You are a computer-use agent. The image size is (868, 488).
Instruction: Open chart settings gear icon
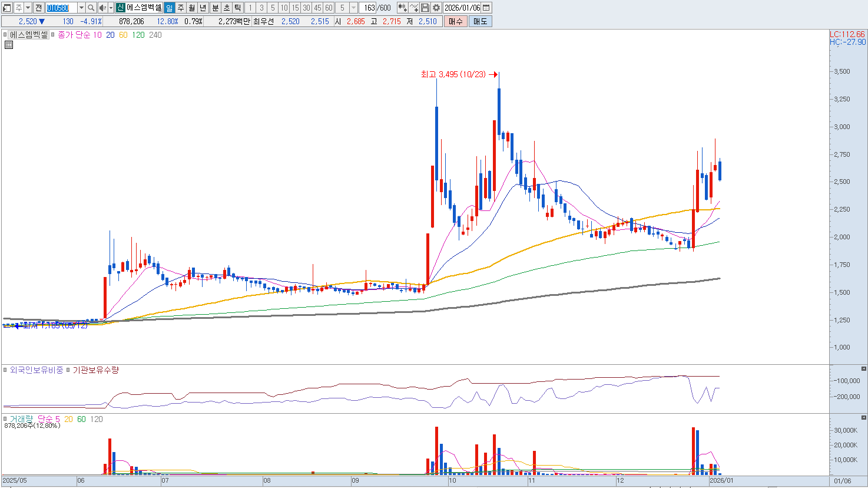[x=436, y=8]
